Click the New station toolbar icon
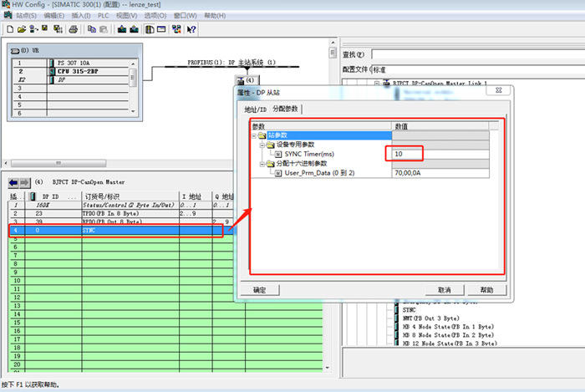 (10, 29)
